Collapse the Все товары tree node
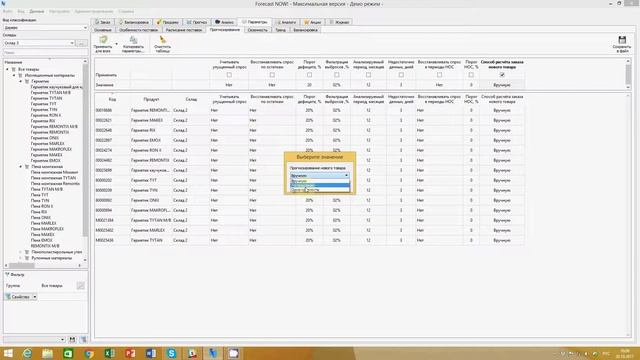This screenshot has height=360, width=640. [x=7, y=70]
